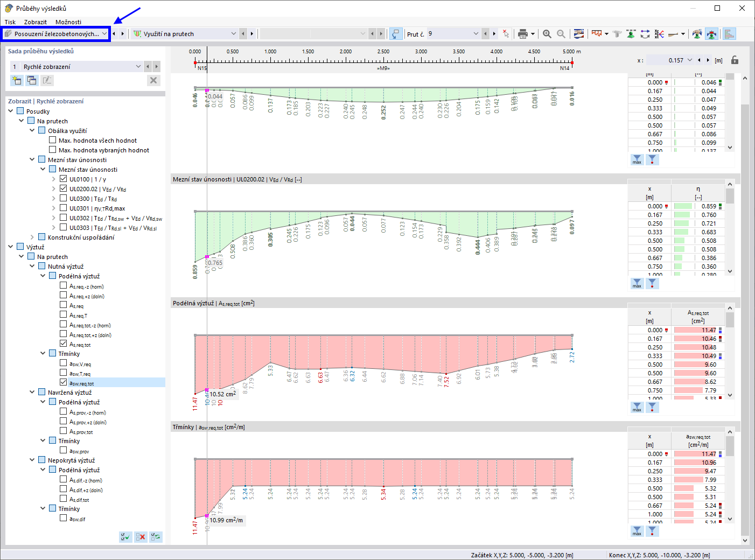Select the Mezní stav únosnosti parent node

point(78,159)
